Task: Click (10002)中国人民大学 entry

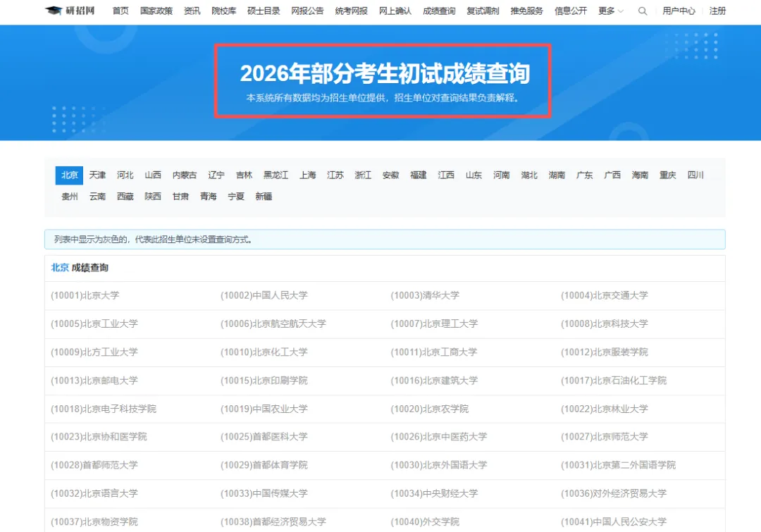Action: click(264, 295)
